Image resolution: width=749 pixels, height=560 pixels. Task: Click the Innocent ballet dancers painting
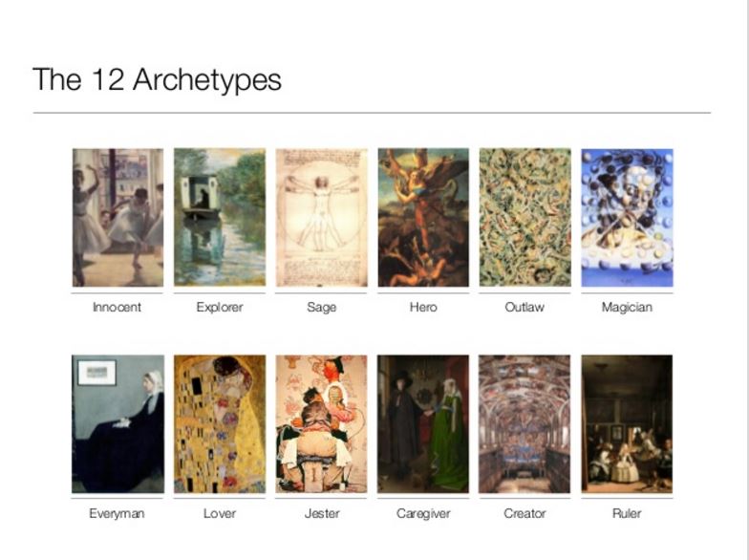click(118, 218)
